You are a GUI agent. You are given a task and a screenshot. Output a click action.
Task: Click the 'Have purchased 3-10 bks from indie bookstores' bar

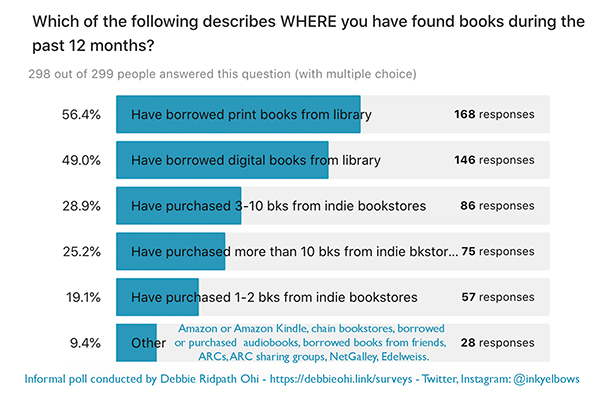333,206
